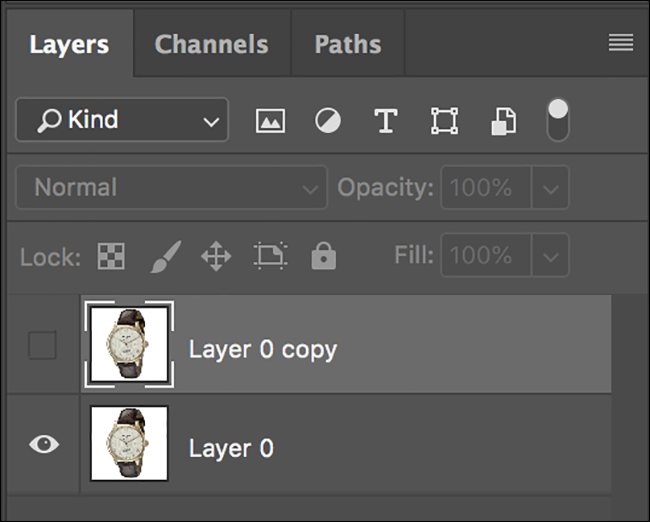The image size is (650, 522).
Task: Click prevent artboard auto-nesting lock icon
Action: point(270,257)
